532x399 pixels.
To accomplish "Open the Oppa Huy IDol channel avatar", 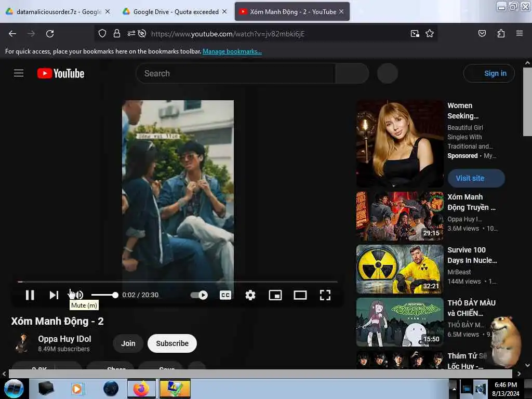I will tap(22, 343).
